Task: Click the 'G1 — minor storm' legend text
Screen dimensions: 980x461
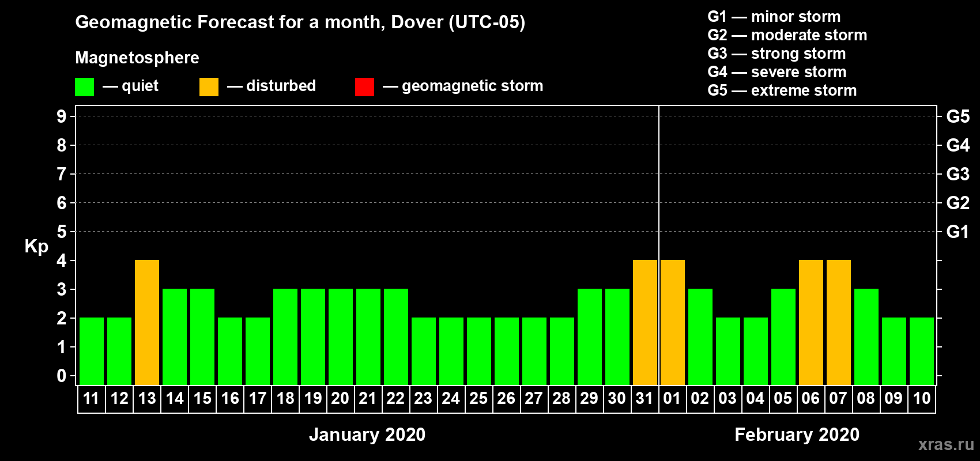Action: pos(774,17)
